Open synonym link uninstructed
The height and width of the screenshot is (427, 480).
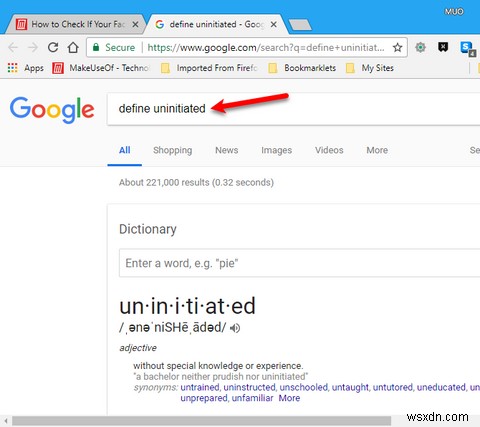coord(249,387)
